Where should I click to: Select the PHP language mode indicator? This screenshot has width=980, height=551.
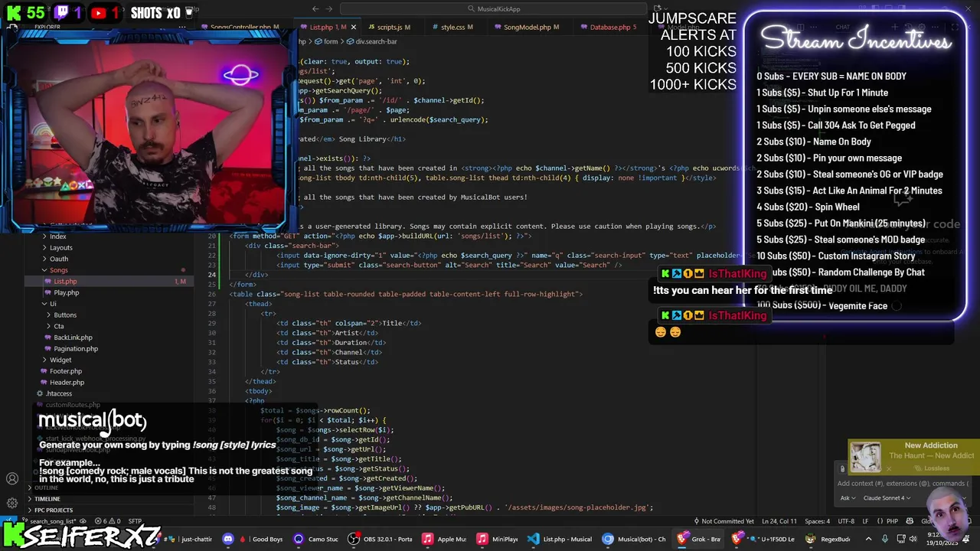click(x=891, y=521)
